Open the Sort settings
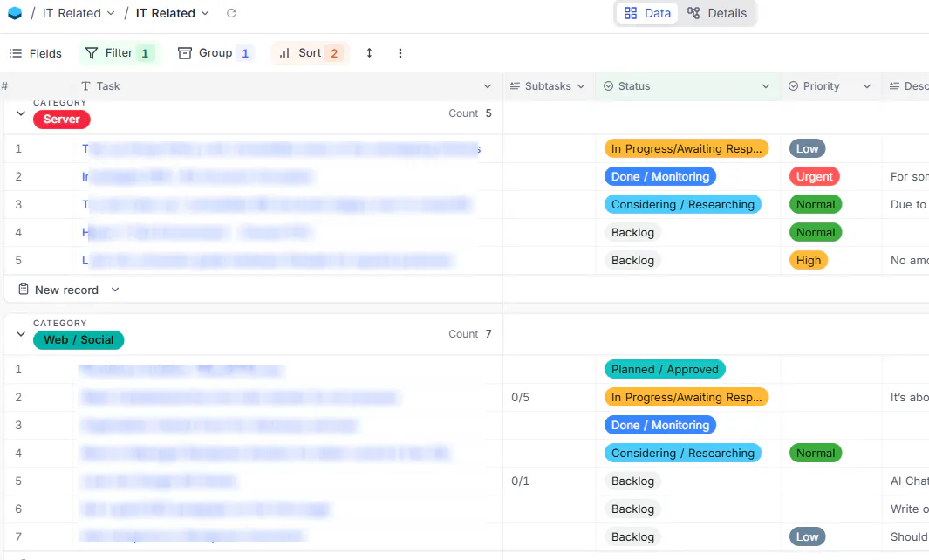Image resolution: width=929 pixels, height=560 pixels. (310, 52)
